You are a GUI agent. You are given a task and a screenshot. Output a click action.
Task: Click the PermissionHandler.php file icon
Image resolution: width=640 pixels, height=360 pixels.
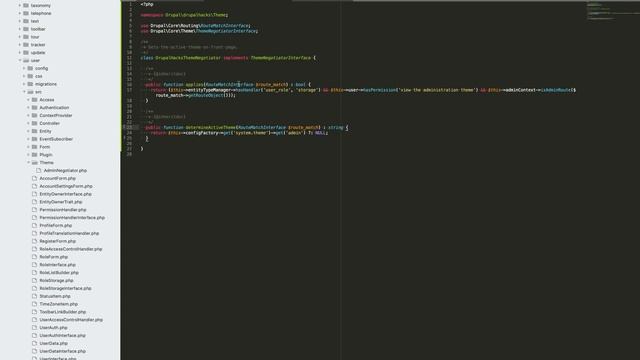pyautogui.click(x=35, y=210)
